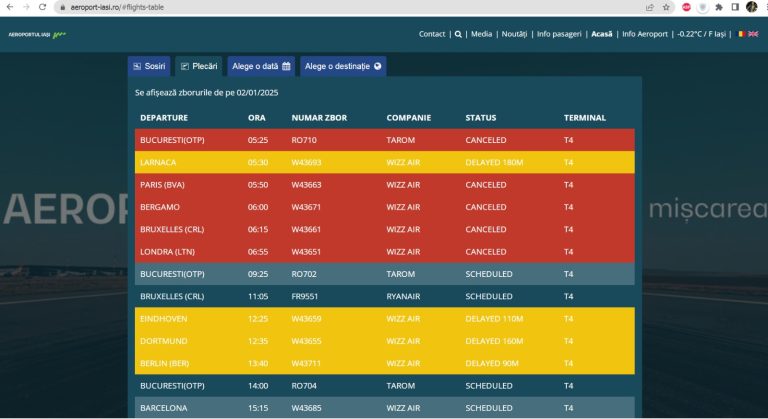Click DELAYED 90M status
The height and width of the screenshot is (419, 768).
(492, 364)
